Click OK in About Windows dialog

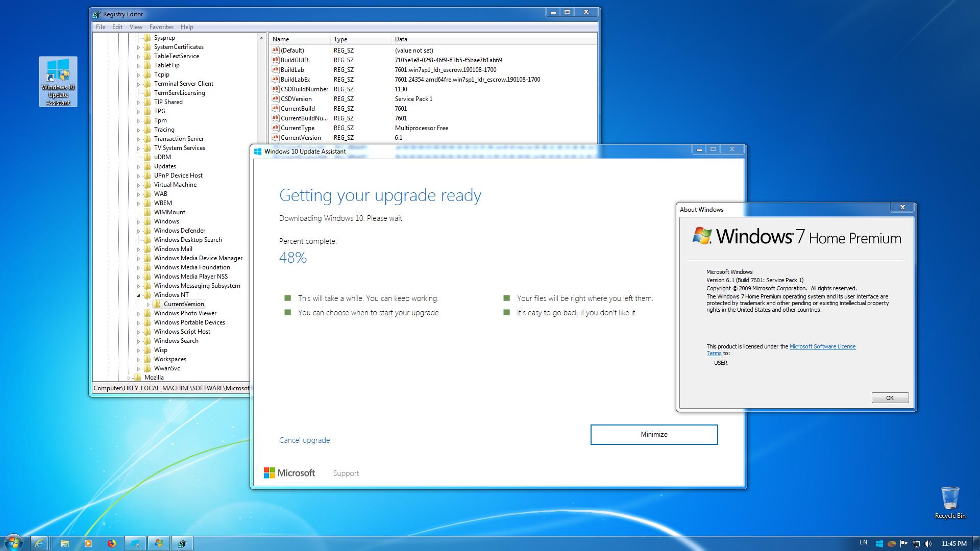(890, 398)
